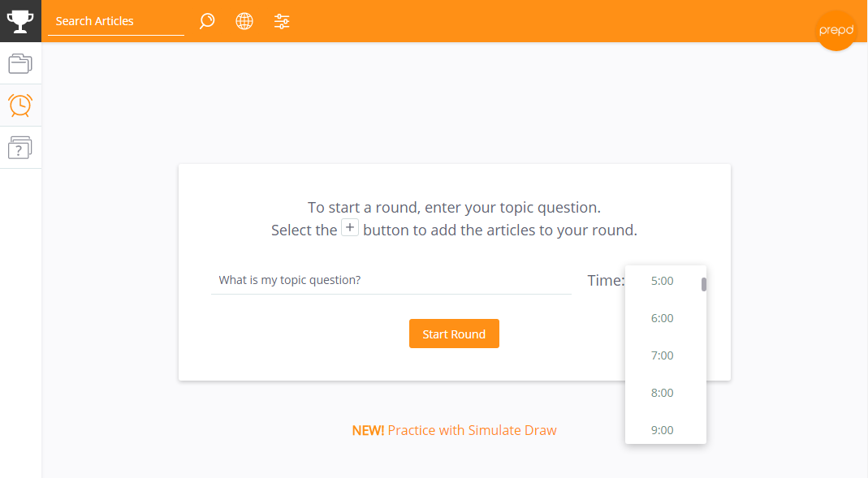The height and width of the screenshot is (478, 868).
Task: Click the time list scrollbar thumb
Action: (704, 284)
